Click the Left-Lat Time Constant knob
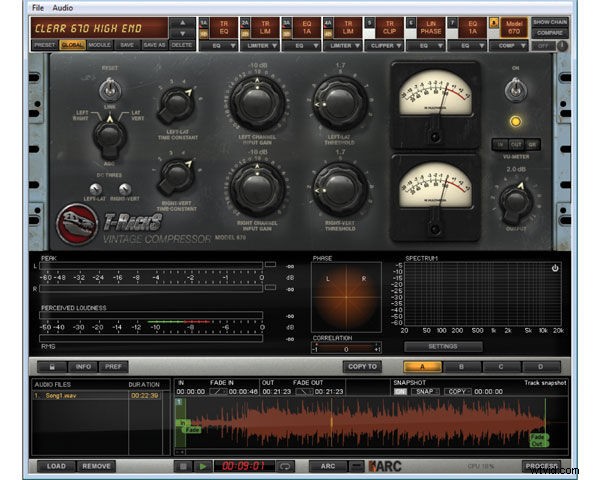The width and height of the screenshot is (600, 480). [x=176, y=105]
